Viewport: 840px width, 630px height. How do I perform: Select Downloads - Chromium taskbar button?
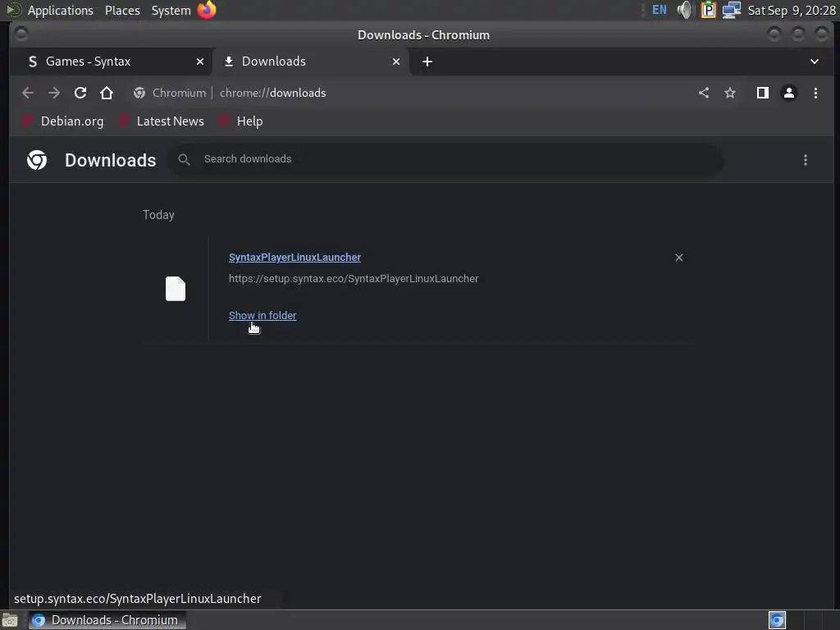click(107, 620)
